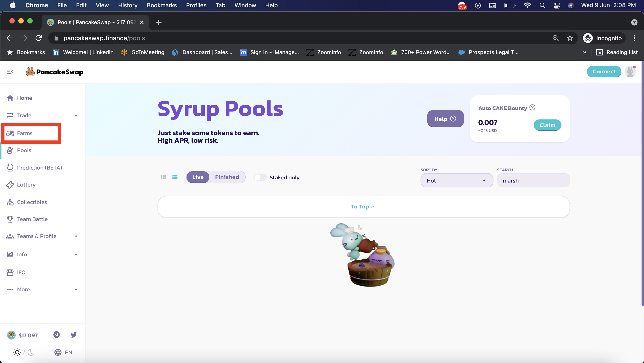Open the profile bunny avatar icon
The height and width of the screenshot is (363, 644).
click(x=630, y=72)
